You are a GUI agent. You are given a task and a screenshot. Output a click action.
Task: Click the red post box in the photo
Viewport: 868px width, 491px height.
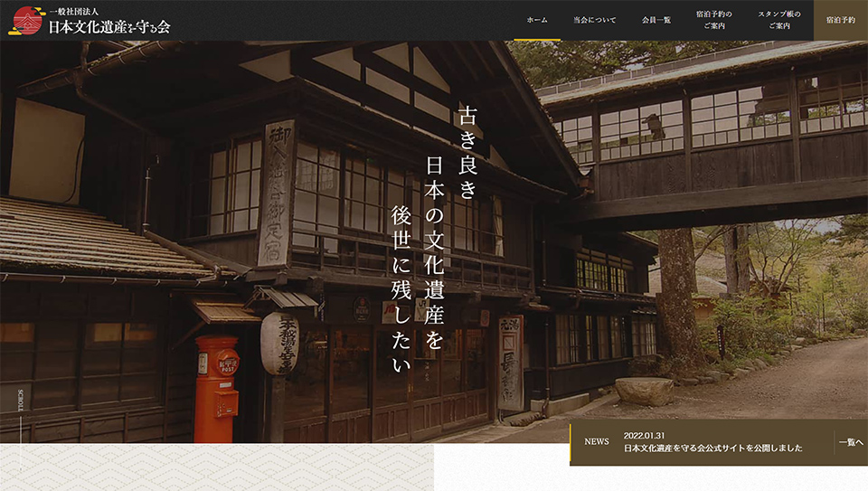pyautogui.click(x=216, y=389)
